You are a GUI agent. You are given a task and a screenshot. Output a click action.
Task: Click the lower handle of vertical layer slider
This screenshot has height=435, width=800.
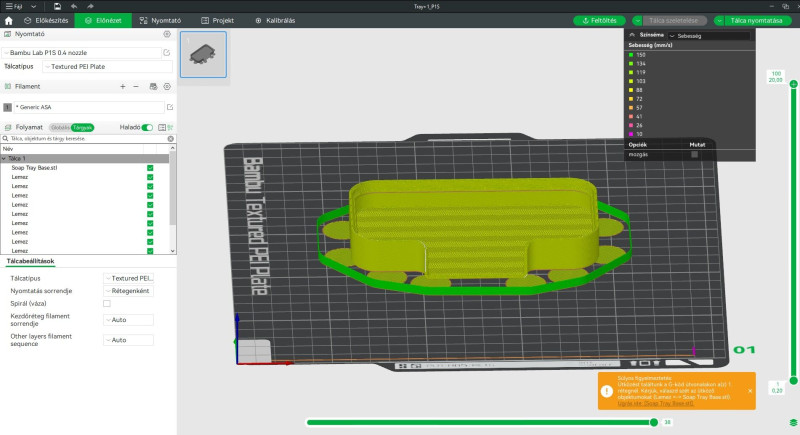pos(793,380)
